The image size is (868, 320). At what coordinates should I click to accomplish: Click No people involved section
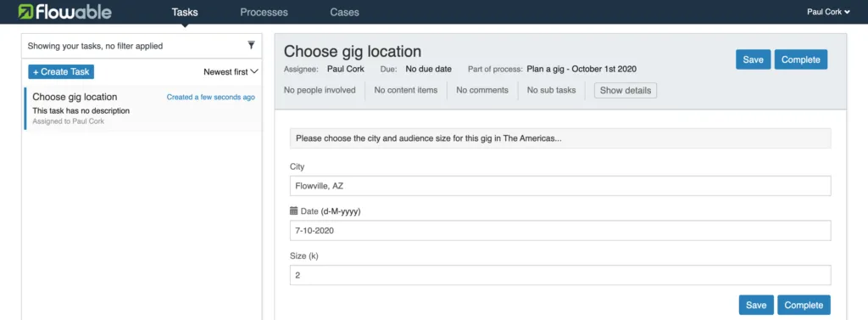[x=320, y=90]
